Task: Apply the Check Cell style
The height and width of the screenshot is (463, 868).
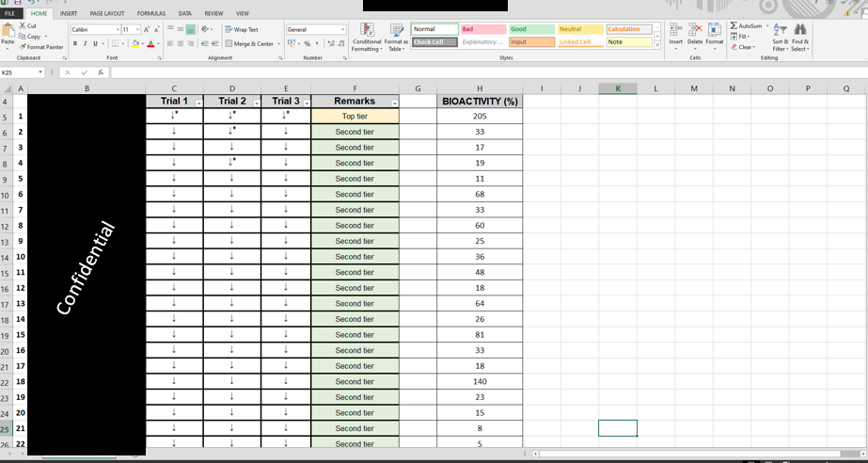Action: [434, 42]
